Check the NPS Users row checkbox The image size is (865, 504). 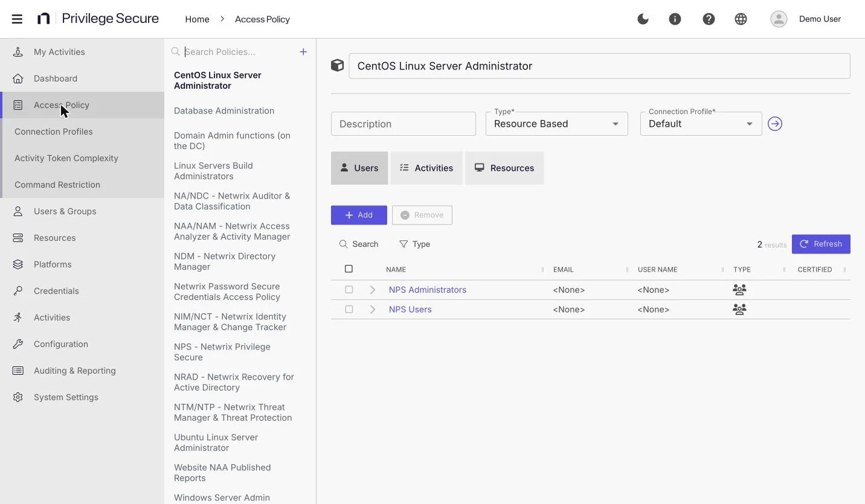[349, 309]
